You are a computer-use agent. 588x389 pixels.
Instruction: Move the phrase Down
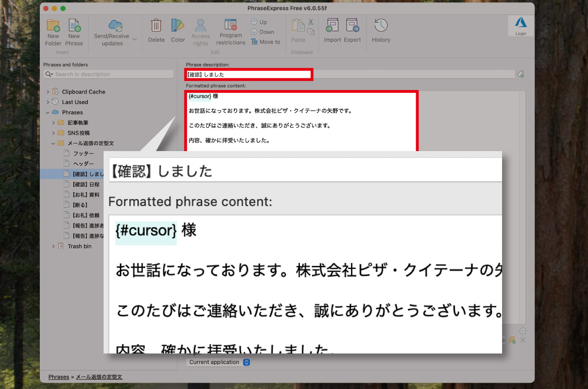[x=262, y=32]
